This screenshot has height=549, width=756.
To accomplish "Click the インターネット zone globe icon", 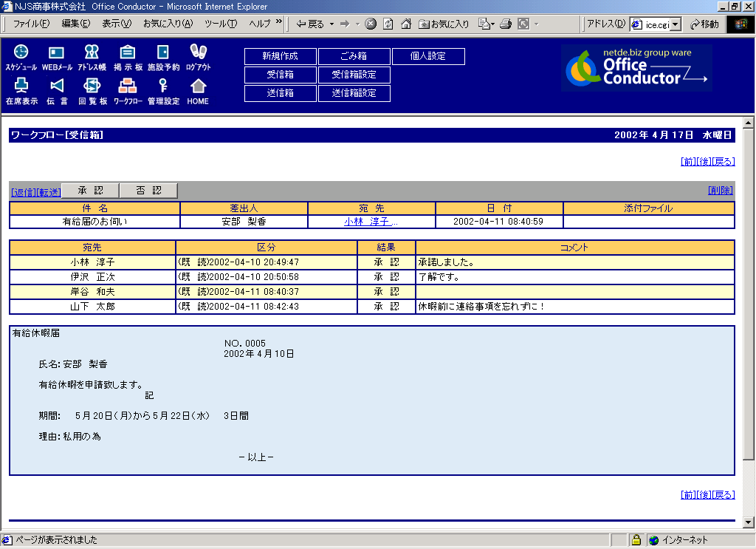I will point(654,540).
